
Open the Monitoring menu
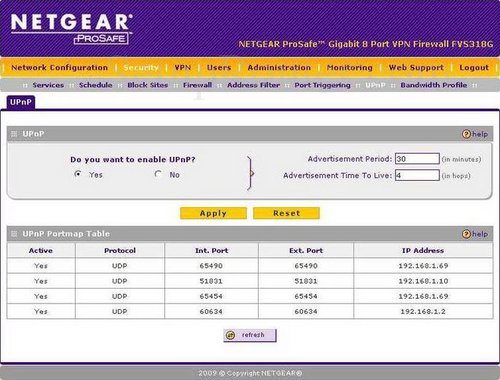350,67
